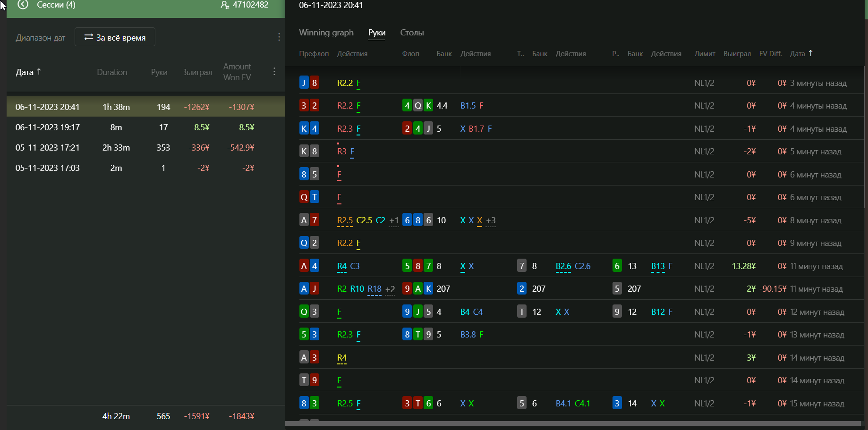Screen dimensions: 868x430
Task: Sort sessions by Дата column
Action: point(28,72)
